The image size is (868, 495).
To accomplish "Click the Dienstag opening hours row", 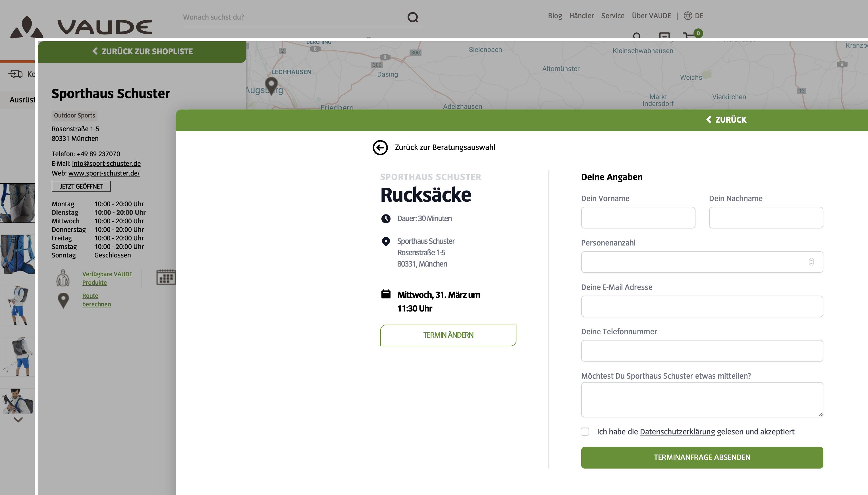I will (99, 213).
